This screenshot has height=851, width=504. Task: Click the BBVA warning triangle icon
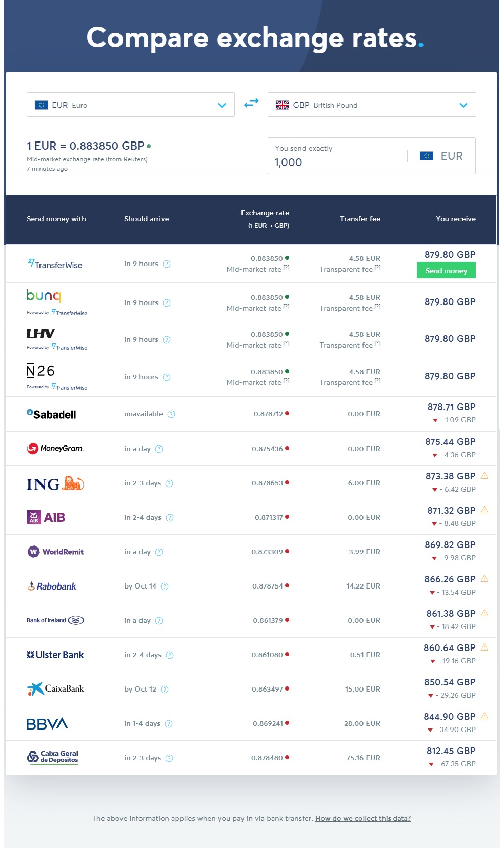485,716
